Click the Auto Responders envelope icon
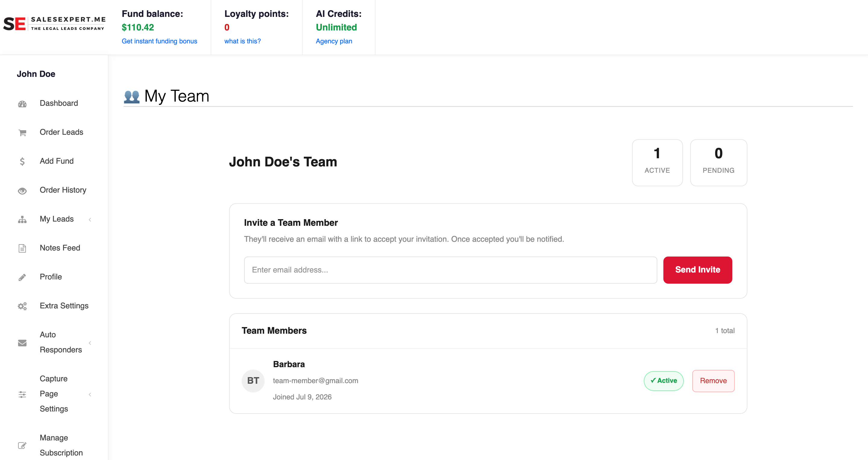This screenshot has height=460, width=868. (22, 343)
